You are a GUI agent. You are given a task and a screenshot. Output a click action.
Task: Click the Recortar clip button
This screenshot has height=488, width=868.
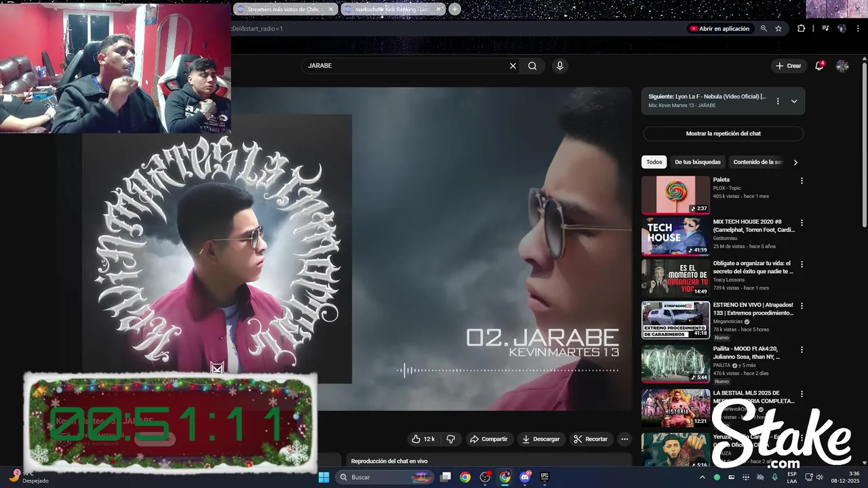(591, 439)
